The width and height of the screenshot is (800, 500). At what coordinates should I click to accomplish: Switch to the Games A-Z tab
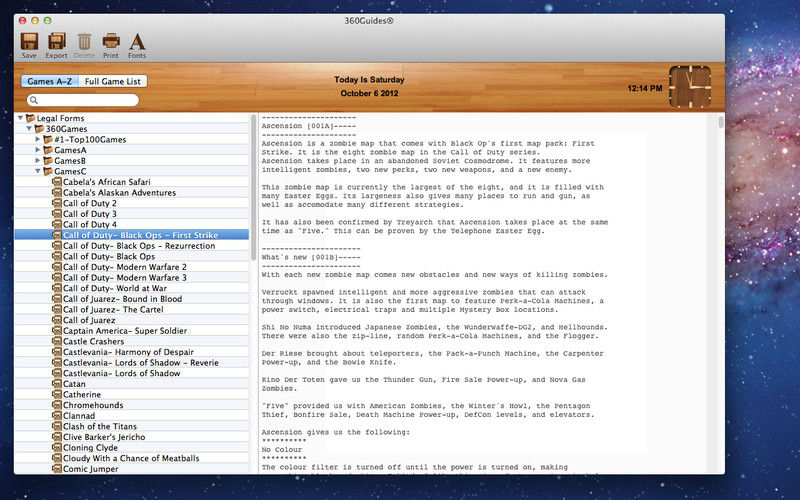49,81
